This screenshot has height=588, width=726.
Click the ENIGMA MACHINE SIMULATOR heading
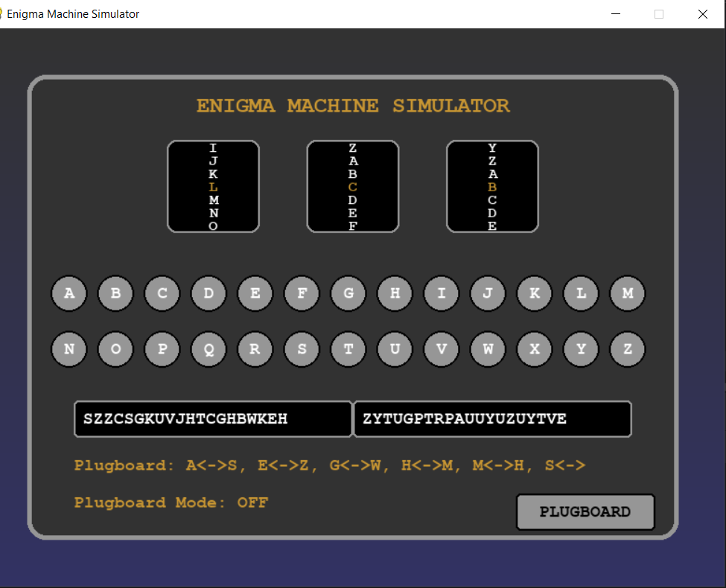(x=353, y=106)
